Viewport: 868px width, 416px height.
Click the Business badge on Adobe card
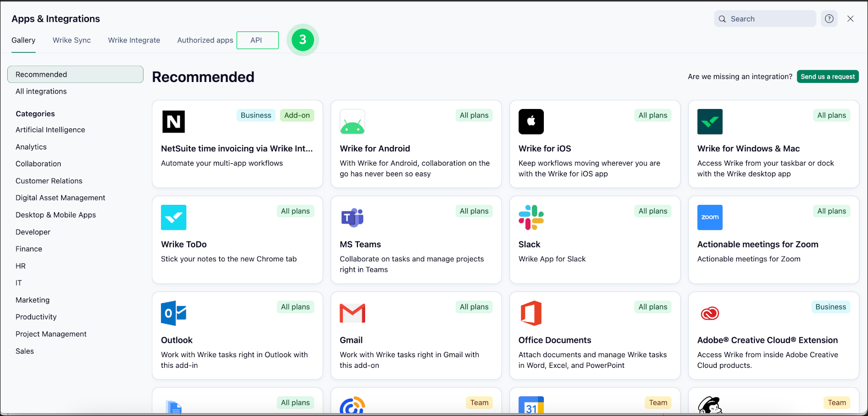(x=830, y=307)
